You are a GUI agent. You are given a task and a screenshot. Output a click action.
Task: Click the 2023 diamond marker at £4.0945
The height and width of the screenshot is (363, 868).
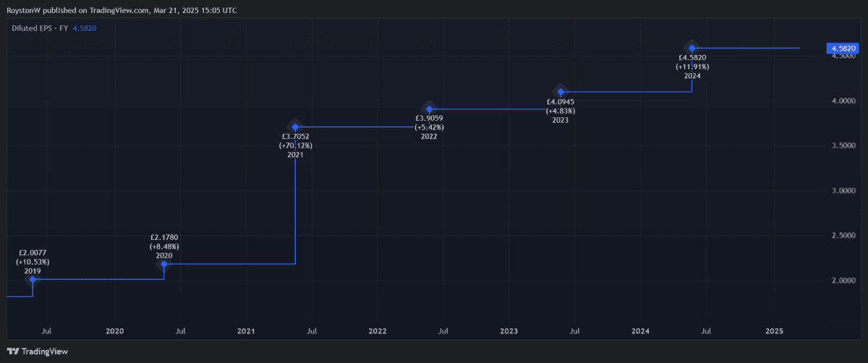pyautogui.click(x=561, y=92)
